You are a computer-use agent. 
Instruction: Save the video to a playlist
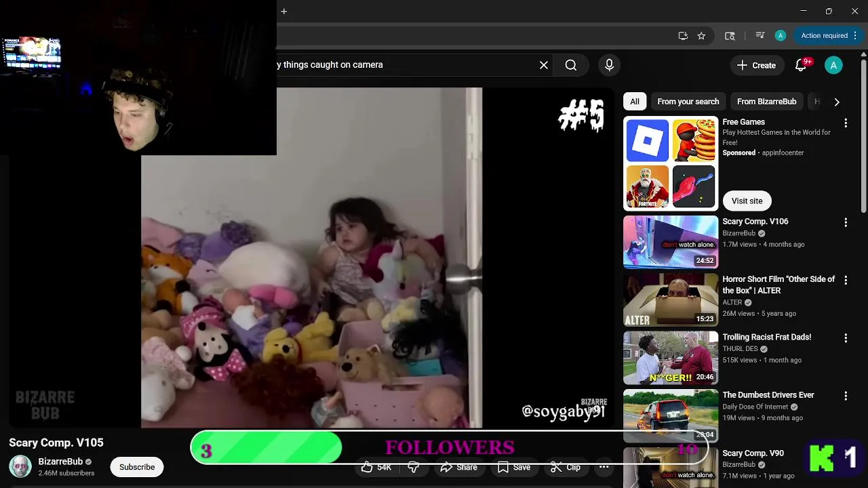514,467
